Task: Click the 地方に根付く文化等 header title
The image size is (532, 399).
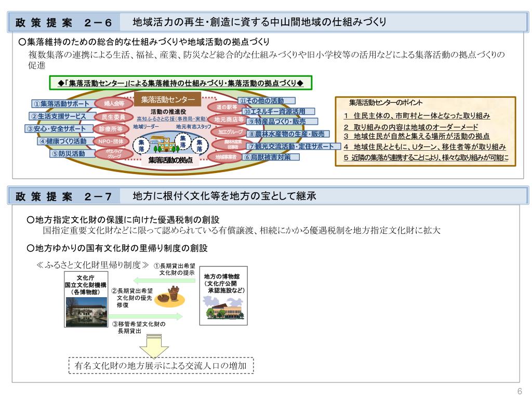Action: (224, 196)
